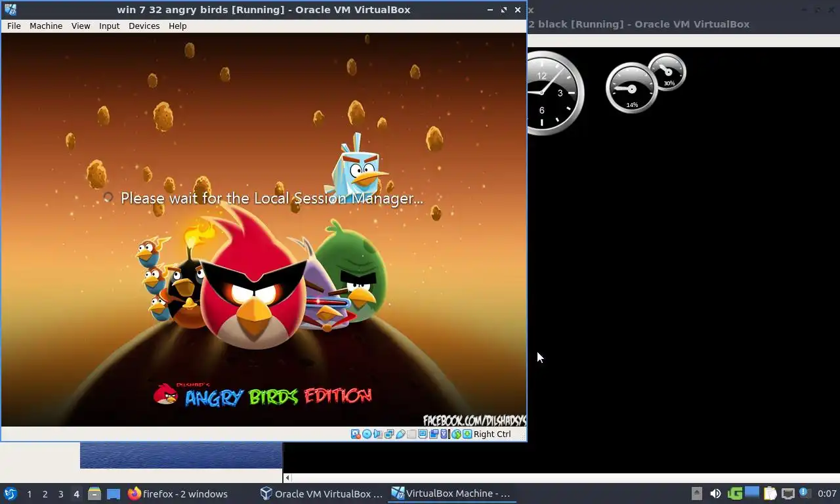The image size is (840, 504).
Task: Open the start menu bird icon on taskbar
Action: click(x=10, y=493)
